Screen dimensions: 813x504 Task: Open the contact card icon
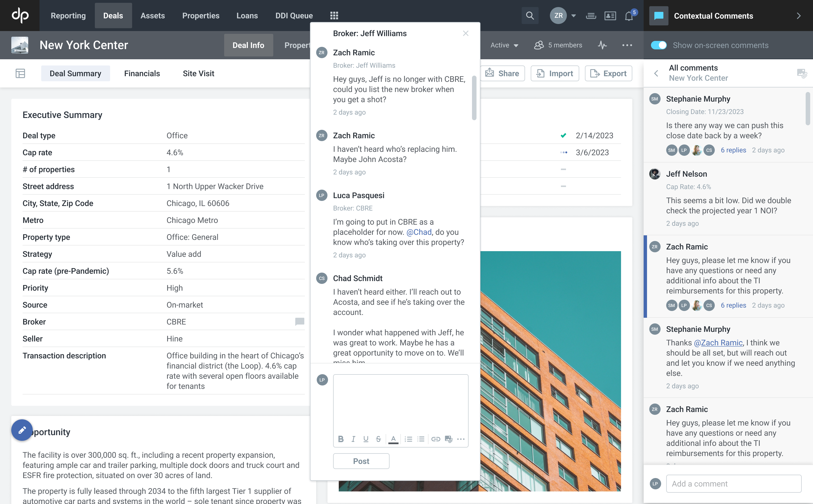pos(610,16)
